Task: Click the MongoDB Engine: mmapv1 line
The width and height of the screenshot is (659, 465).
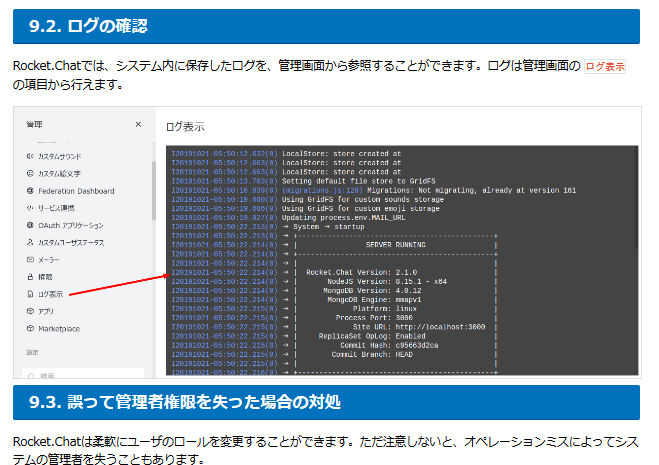Action: pos(374,299)
